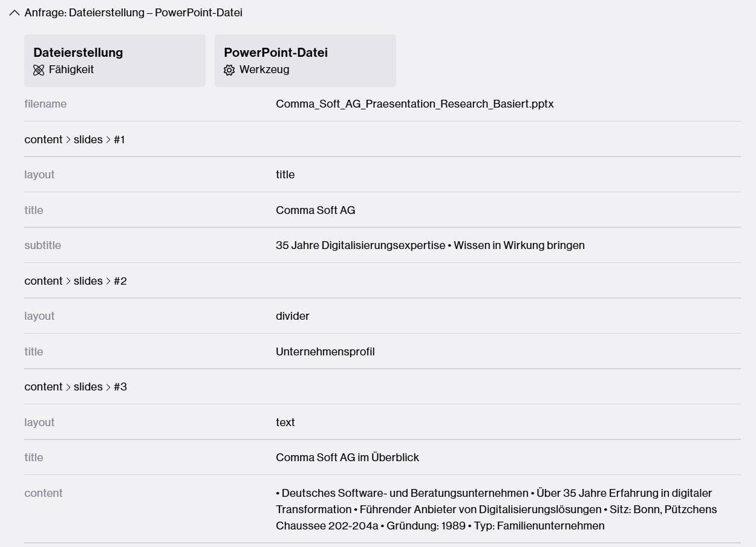Expand the slides #1 breadcrumb entry
The image size is (756, 547).
[x=76, y=139]
